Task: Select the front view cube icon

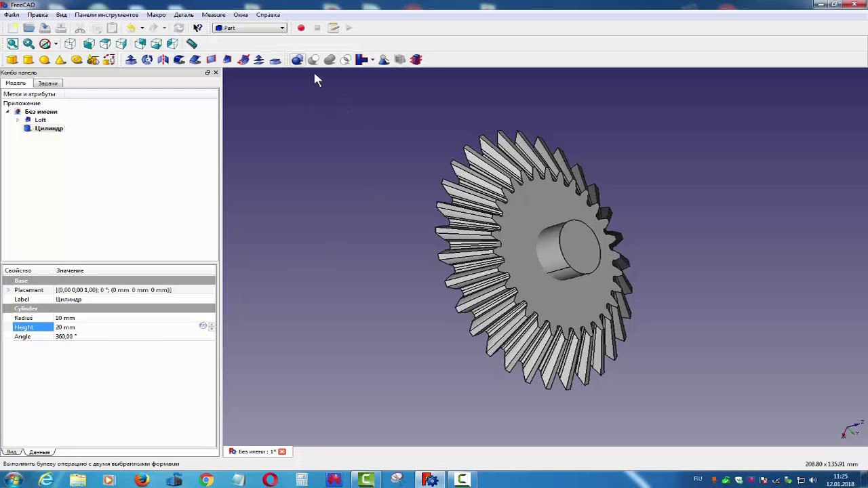Action: click(89, 43)
